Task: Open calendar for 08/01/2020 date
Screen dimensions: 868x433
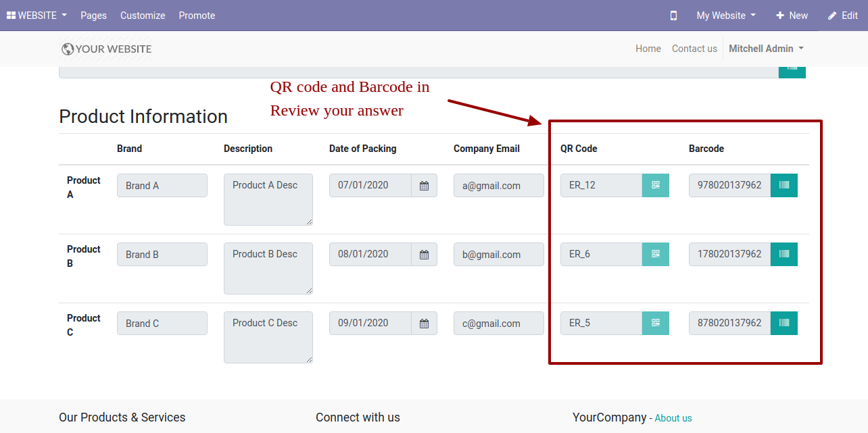Action: (x=425, y=255)
